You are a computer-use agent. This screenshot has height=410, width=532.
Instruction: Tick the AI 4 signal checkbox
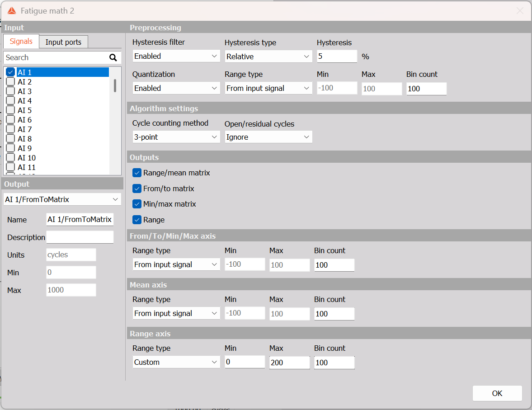pyautogui.click(x=10, y=100)
